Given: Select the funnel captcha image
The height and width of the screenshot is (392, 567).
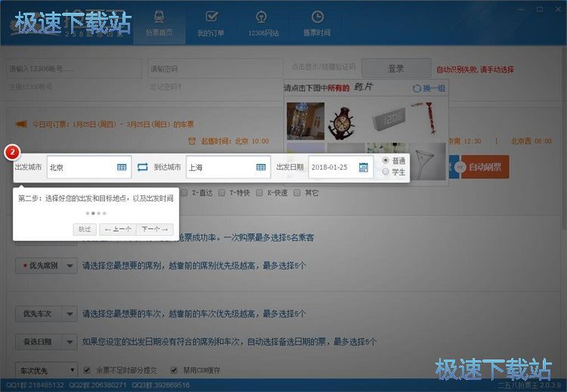Looking at the screenshot, I should pyautogui.click(x=428, y=161).
